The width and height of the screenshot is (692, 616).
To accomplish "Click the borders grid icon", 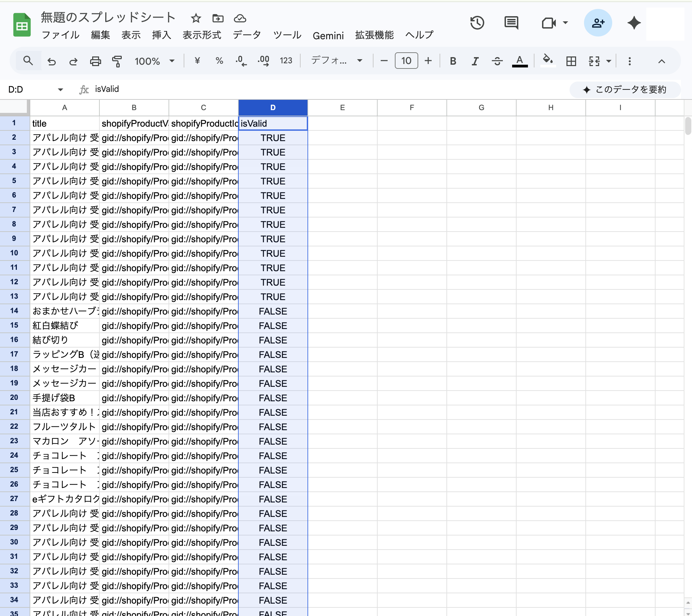I will (x=571, y=61).
